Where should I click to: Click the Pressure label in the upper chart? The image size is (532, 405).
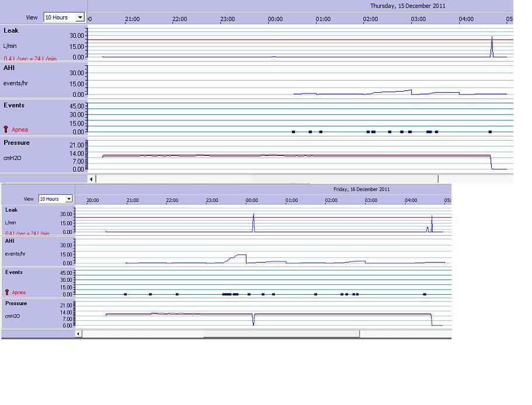point(16,142)
